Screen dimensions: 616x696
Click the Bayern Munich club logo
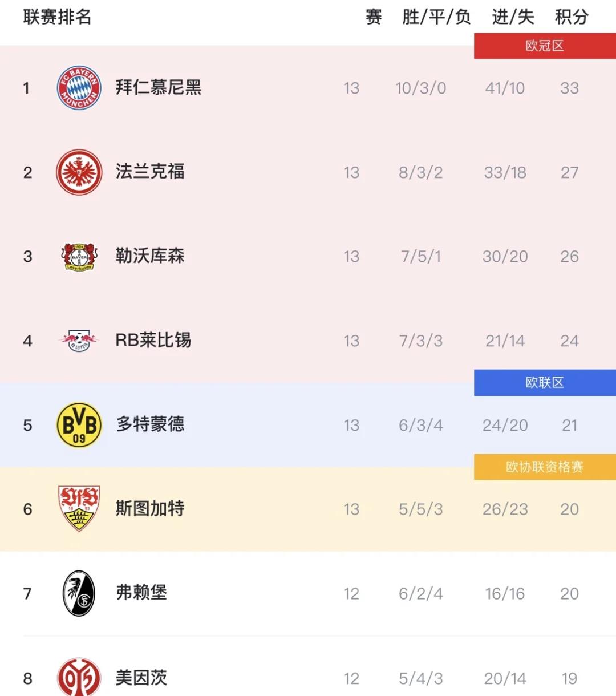pos(79,88)
